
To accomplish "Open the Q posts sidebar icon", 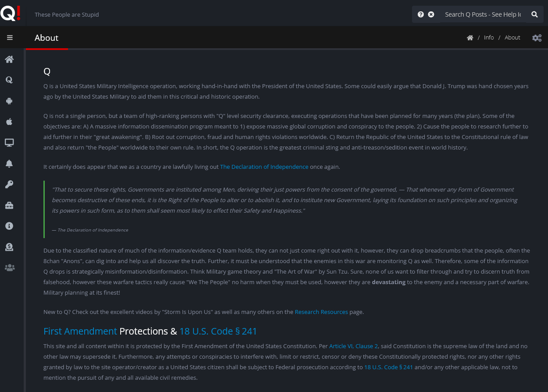I will (9, 80).
